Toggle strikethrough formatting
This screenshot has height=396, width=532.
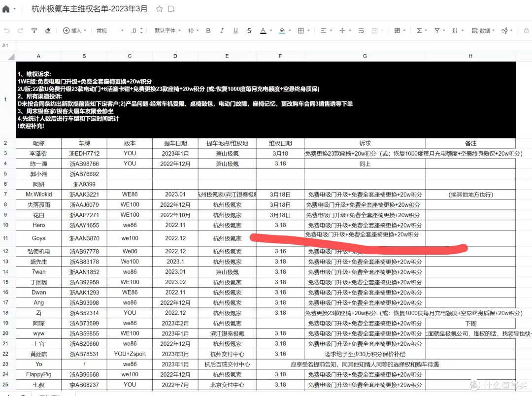[249, 31]
